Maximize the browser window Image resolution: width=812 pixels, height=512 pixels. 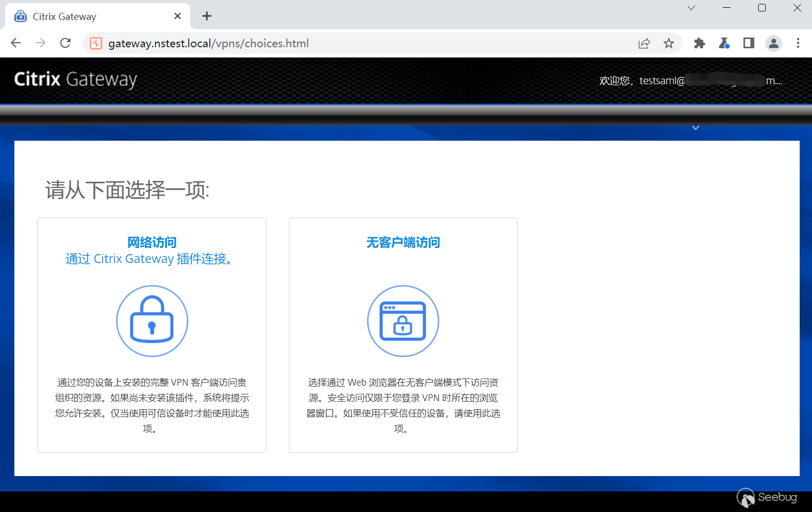(762, 8)
